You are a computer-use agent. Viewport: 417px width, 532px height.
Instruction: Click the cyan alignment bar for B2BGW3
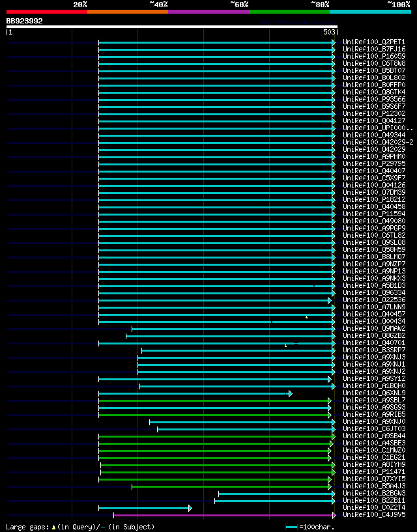276,494
